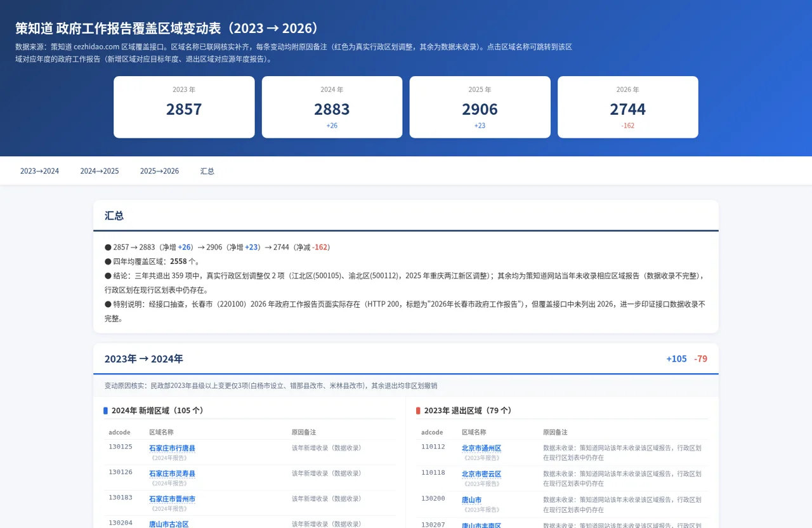Click the 《2023年报告》 note under 北京市密云区
The width and height of the screenshot is (812, 528).
[x=481, y=484]
